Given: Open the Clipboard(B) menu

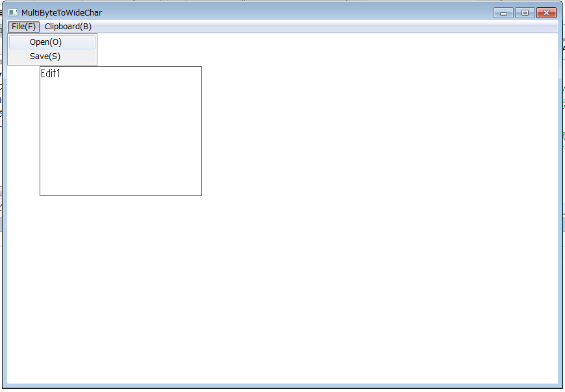Looking at the screenshot, I should (x=68, y=27).
